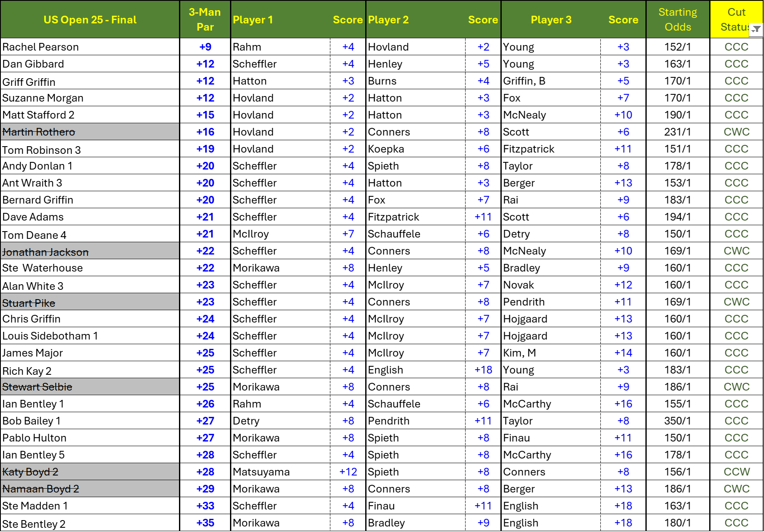Open the Cut Status filter dropdown
This screenshot has height=532, width=764.
[756, 29]
